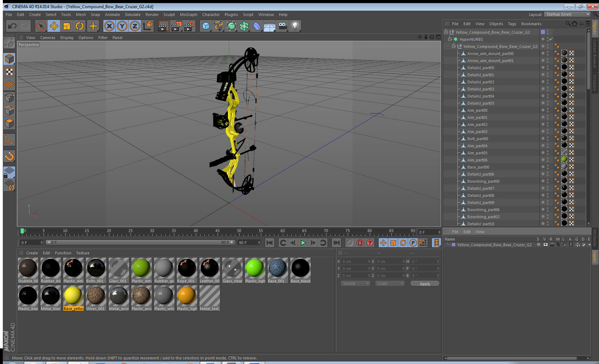Open the Sculpt menu
This screenshot has width=599, height=364.
169,15
